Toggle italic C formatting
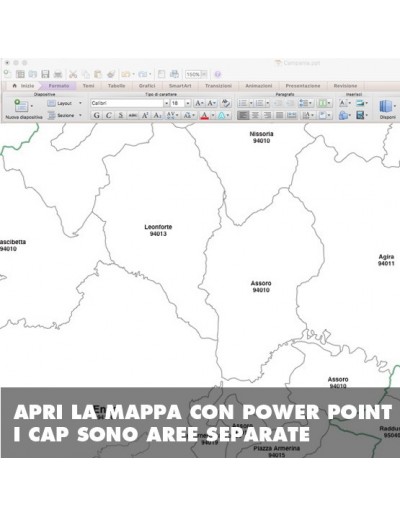The height and width of the screenshot is (517, 400). click(x=108, y=115)
